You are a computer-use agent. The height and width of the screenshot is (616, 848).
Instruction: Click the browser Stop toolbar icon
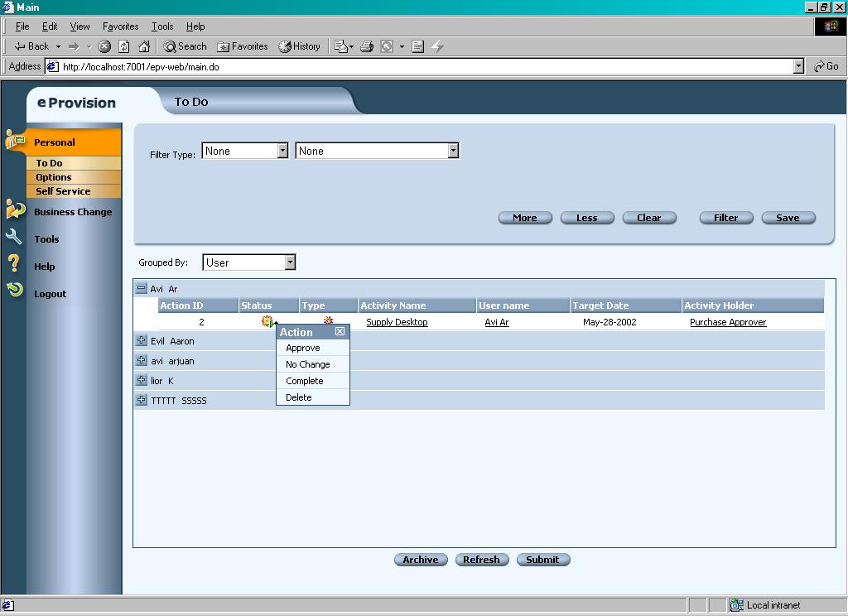104,46
